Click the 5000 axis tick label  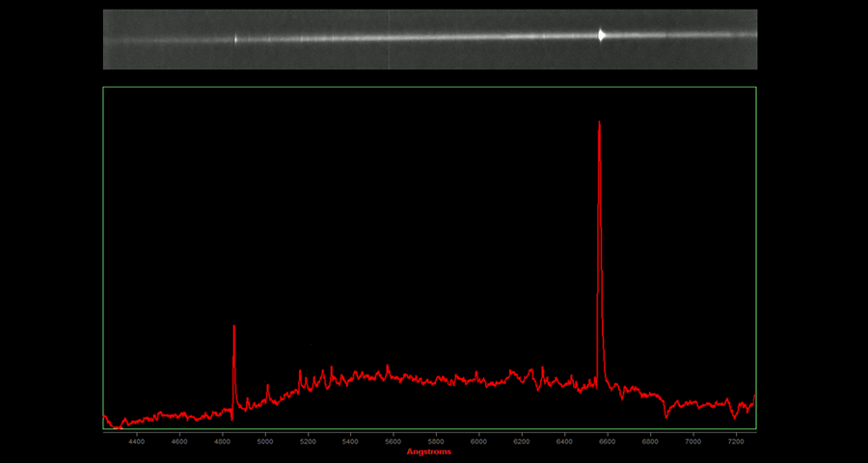(x=265, y=442)
